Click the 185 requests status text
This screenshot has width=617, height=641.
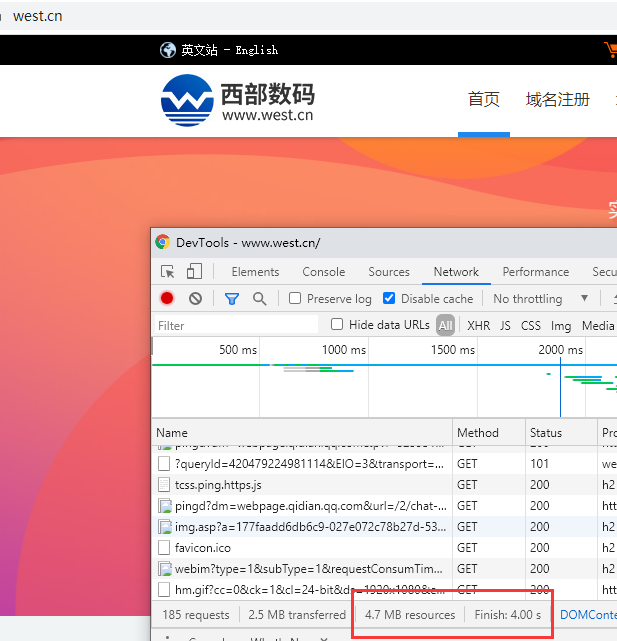tap(196, 615)
